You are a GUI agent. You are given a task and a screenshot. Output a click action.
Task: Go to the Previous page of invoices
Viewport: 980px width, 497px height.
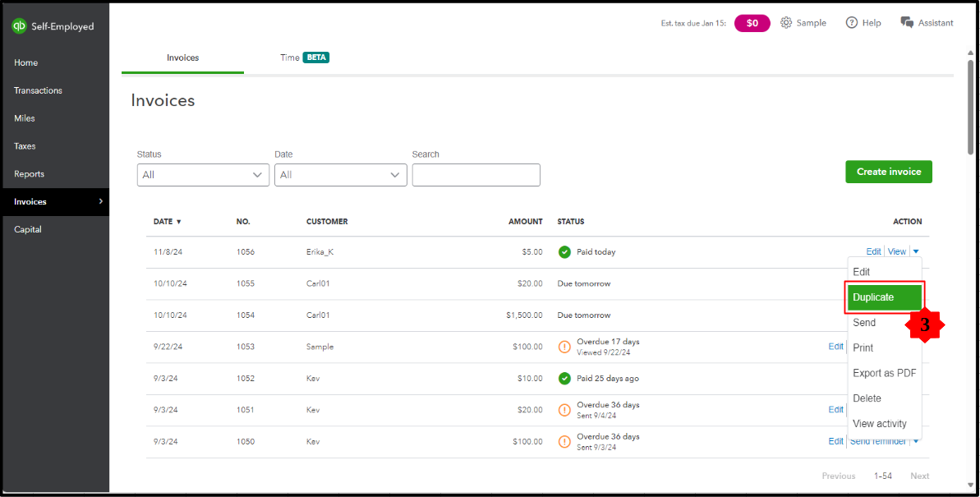[838, 476]
